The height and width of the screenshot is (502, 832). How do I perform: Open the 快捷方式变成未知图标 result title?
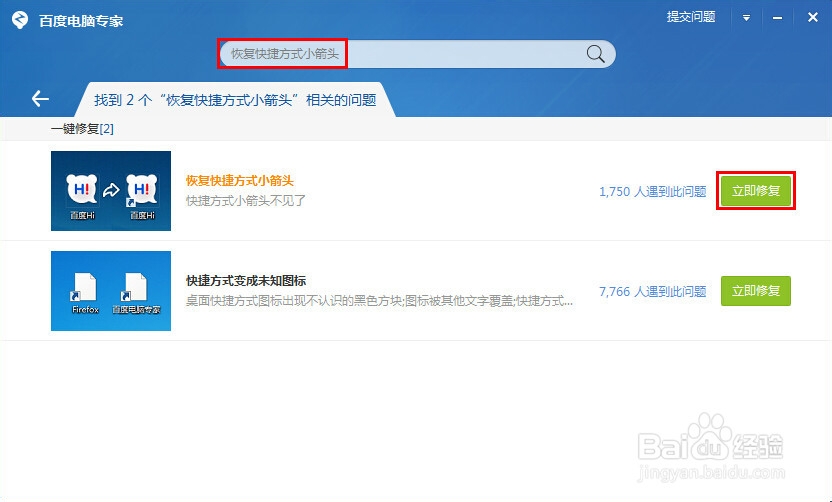[246, 280]
